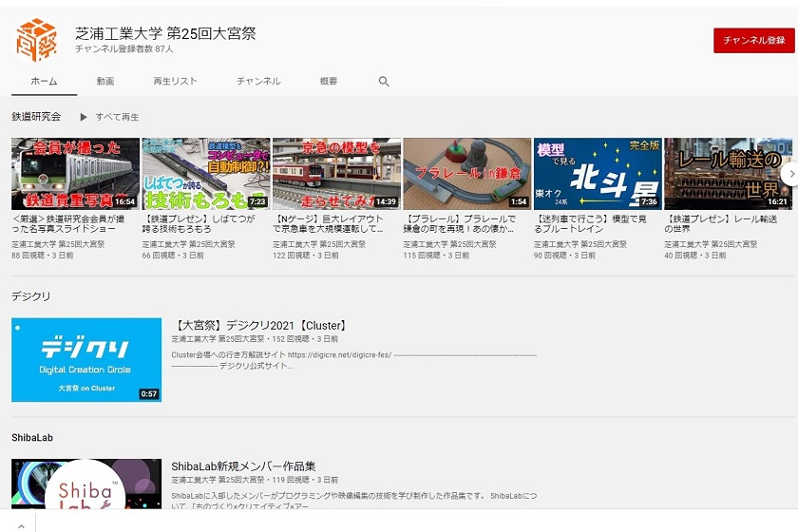
Task: Play the 技術もろもろ thumbnail video
Action: coord(206,174)
